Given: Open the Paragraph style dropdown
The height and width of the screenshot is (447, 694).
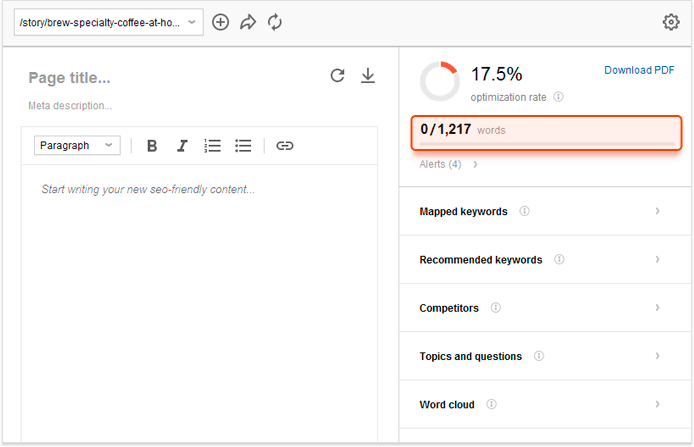Looking at the screenshot, I should pos(77,145).
